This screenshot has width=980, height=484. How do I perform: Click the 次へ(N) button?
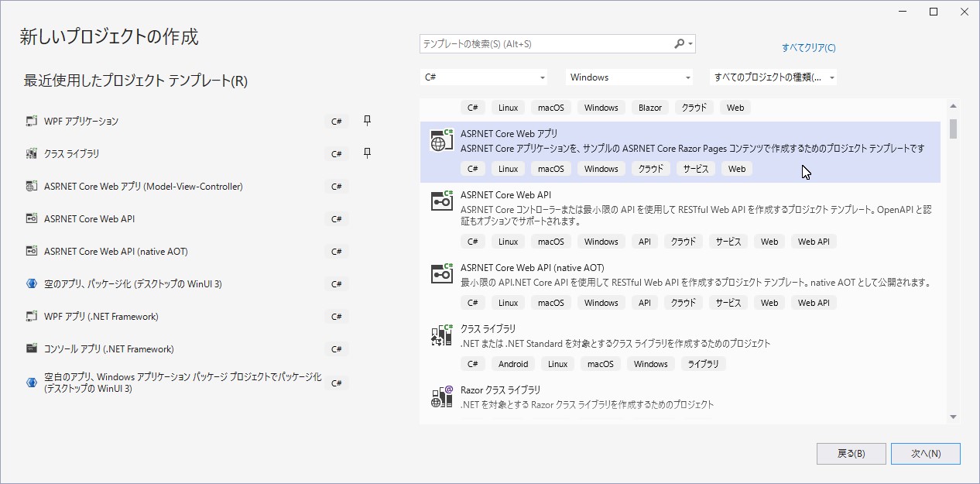pos(925,454)
